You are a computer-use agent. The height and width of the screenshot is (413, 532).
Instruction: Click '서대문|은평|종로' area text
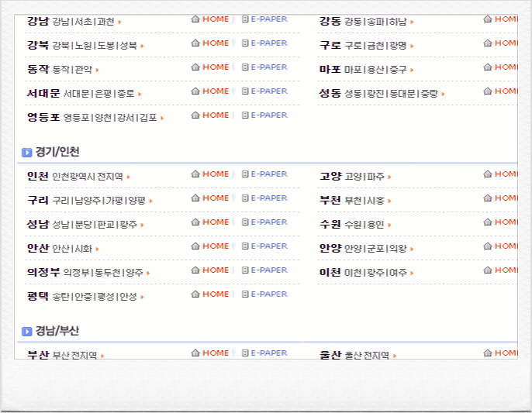point(99,94)
